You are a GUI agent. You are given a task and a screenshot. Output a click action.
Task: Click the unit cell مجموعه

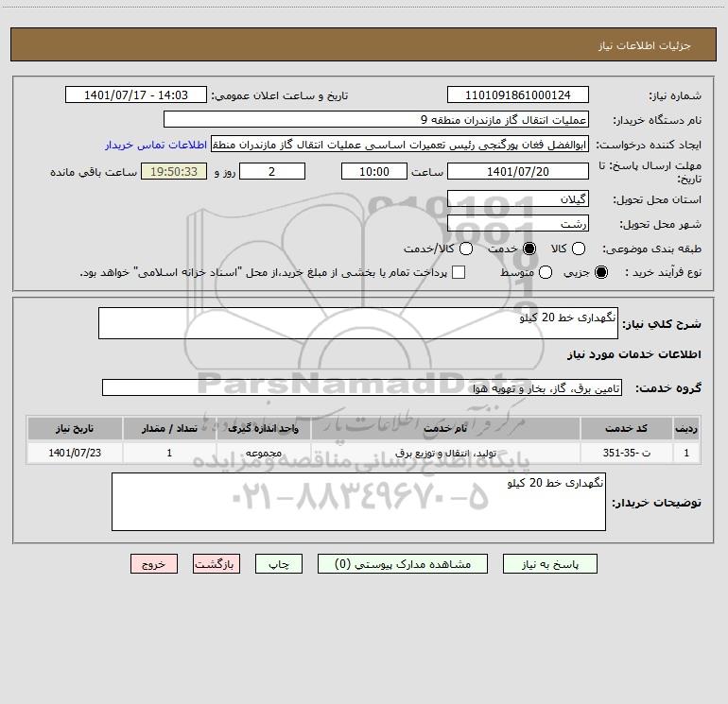pos(263,453)
